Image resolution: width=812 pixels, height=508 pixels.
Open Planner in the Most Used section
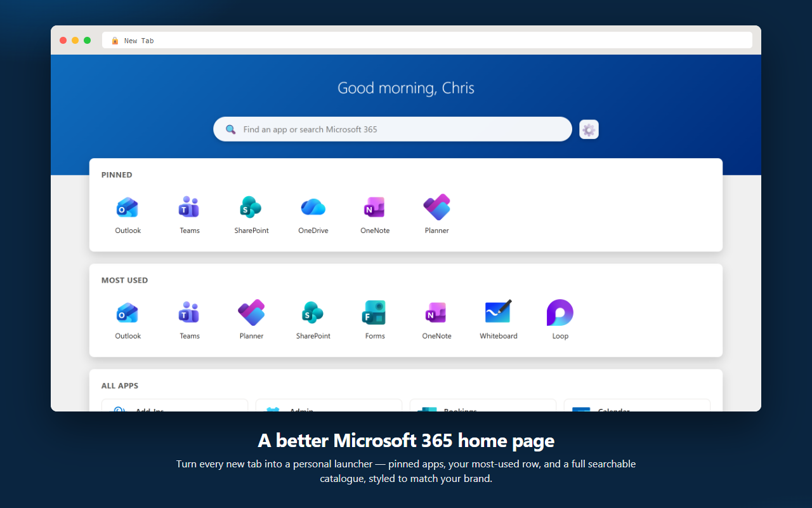251,319
